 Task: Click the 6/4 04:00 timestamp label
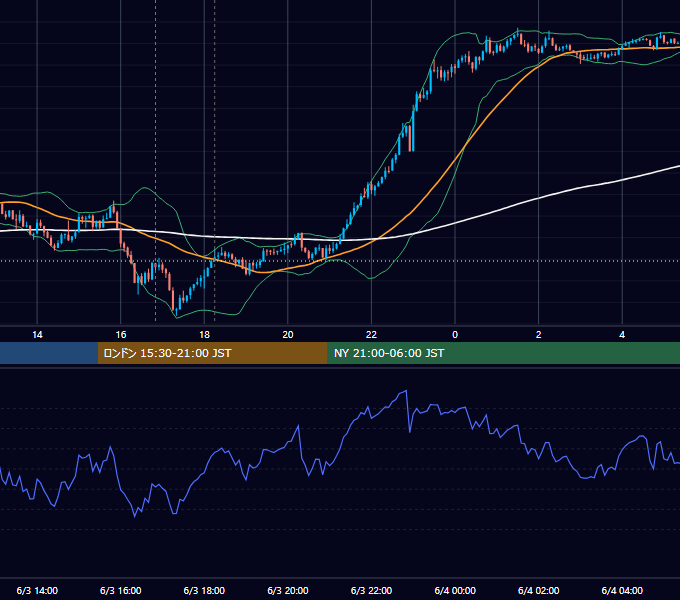(x=622, y=590)
